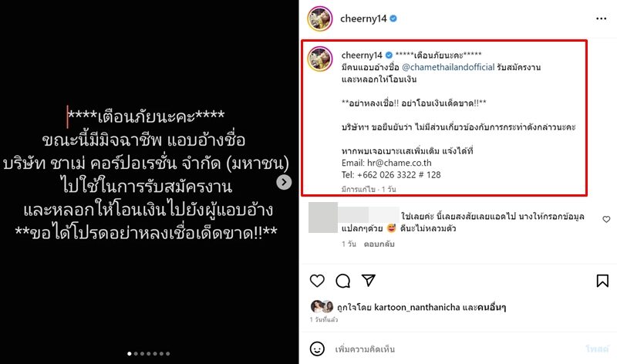Open kartoon_nanthanicha profile link
The image size is (617, 364).
416,308
